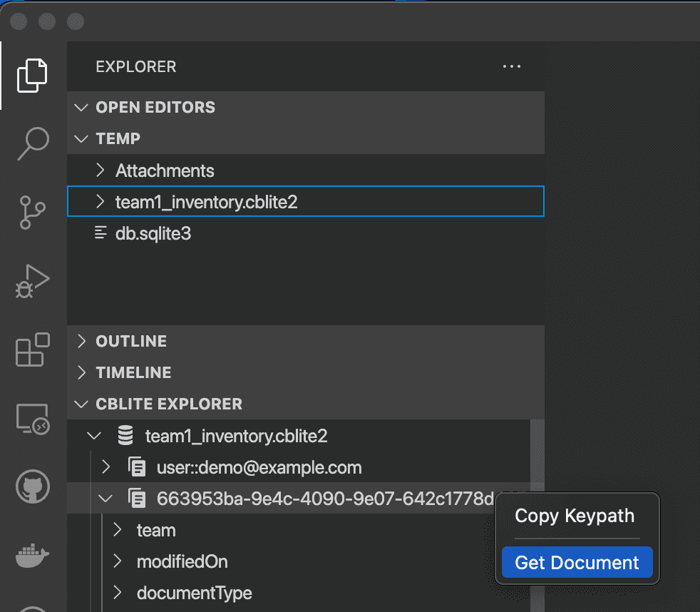Select Attachments folder label
The width and height of the screenshot is (700, 612).
tap(165, 170)
